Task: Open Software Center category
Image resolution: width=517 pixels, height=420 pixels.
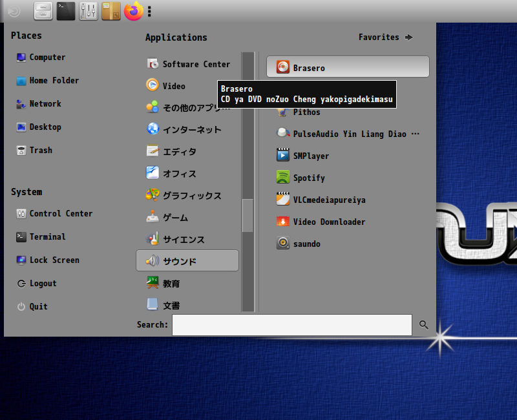Action: [x=187, y=64]
